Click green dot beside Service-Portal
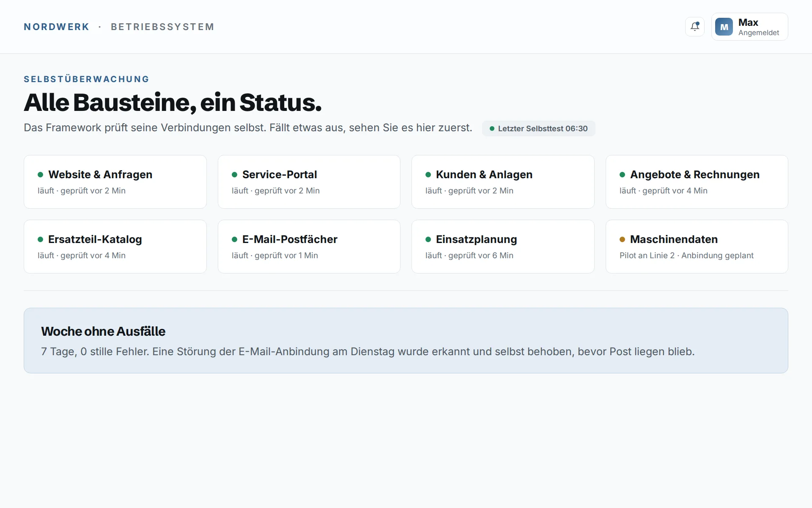The height and width of the screenshot is (508, 812). [234, 174]
